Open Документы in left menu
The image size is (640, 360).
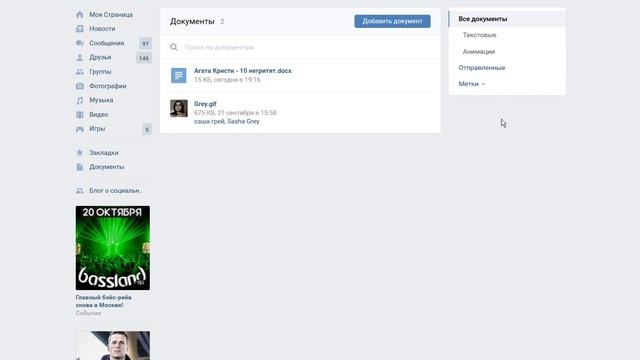[107, 167]
